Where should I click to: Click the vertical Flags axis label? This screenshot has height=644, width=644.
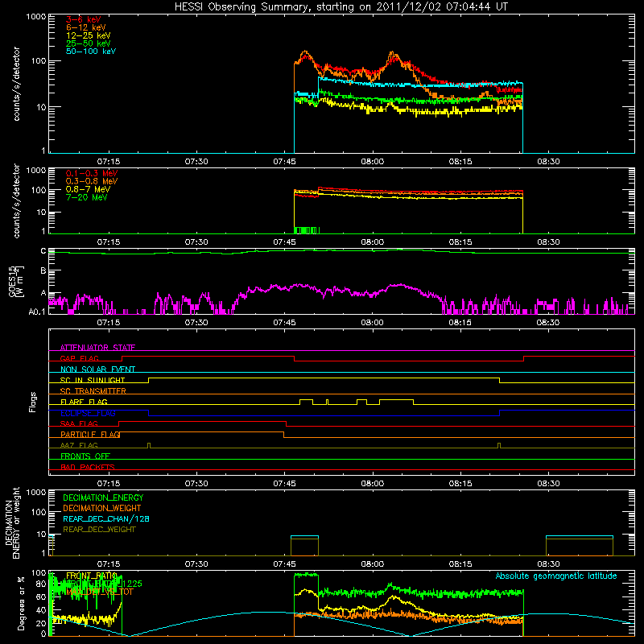33,402
